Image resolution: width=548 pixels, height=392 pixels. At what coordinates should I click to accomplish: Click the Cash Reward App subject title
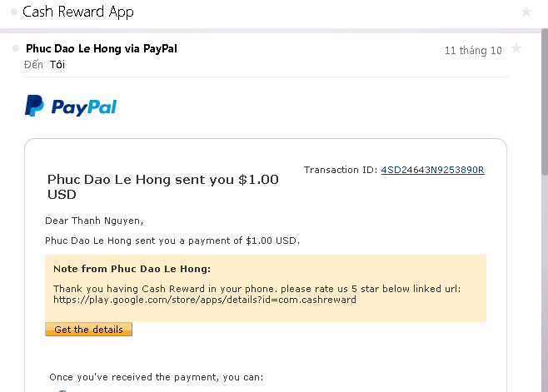[78, 12]
